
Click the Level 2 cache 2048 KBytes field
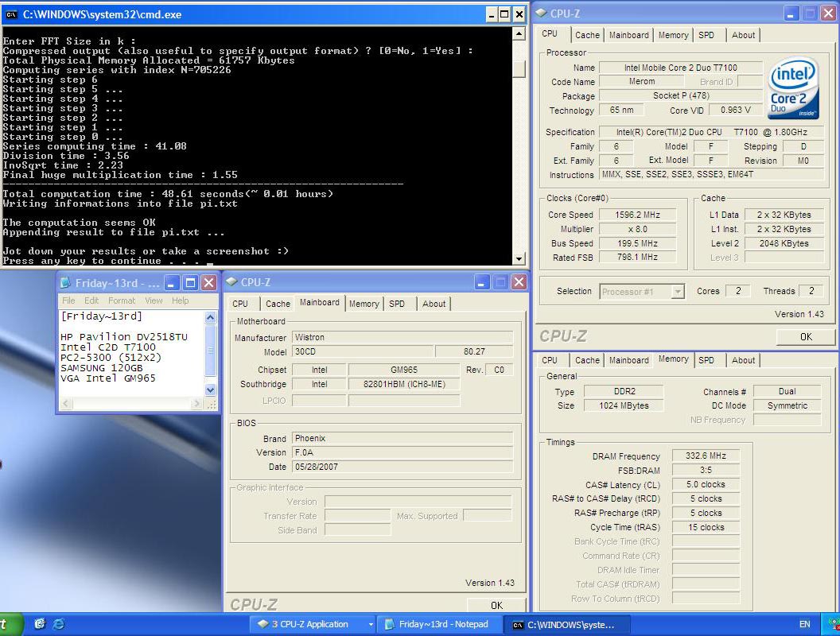tap(784, 243)
